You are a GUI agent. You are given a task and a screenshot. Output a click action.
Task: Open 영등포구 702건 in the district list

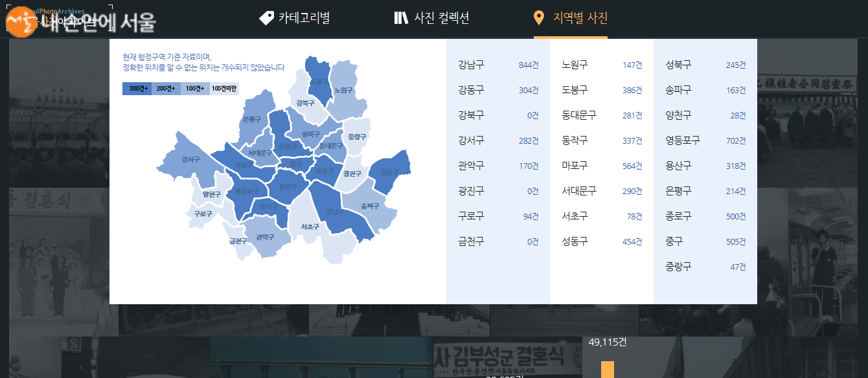(x=705, y=140)
